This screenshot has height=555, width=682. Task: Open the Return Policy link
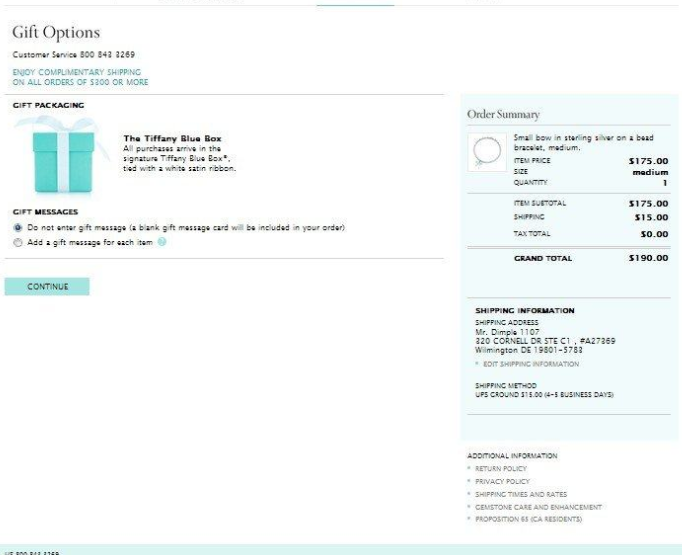pyautogui.click(x=501, y=468)
